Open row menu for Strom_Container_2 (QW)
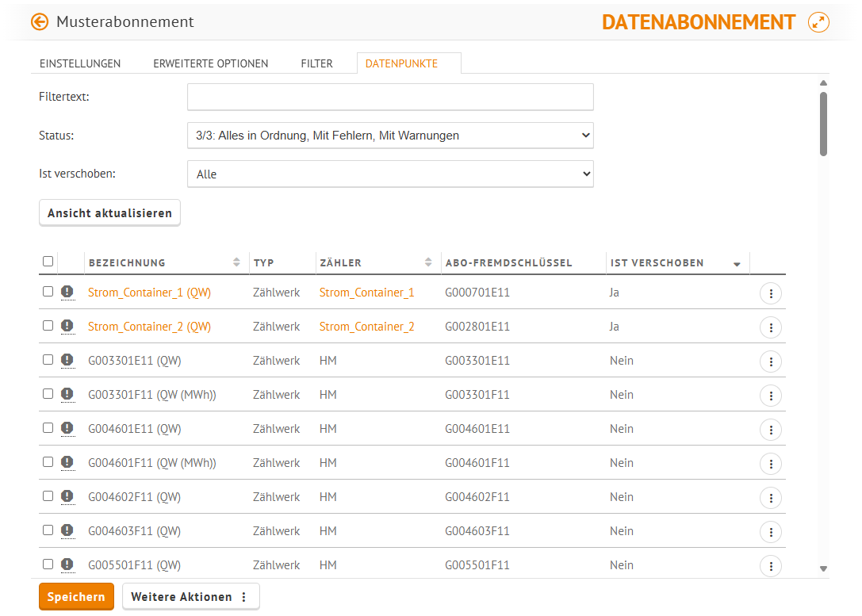The image size is (862, 616). 771,328
